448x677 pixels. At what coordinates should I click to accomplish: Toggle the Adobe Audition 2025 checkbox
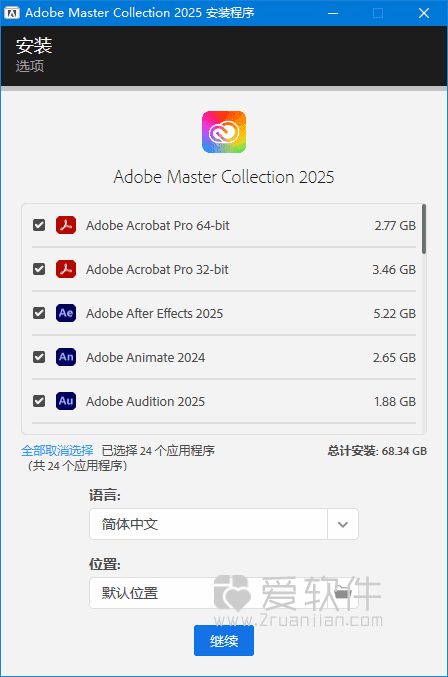coord(39,401)
